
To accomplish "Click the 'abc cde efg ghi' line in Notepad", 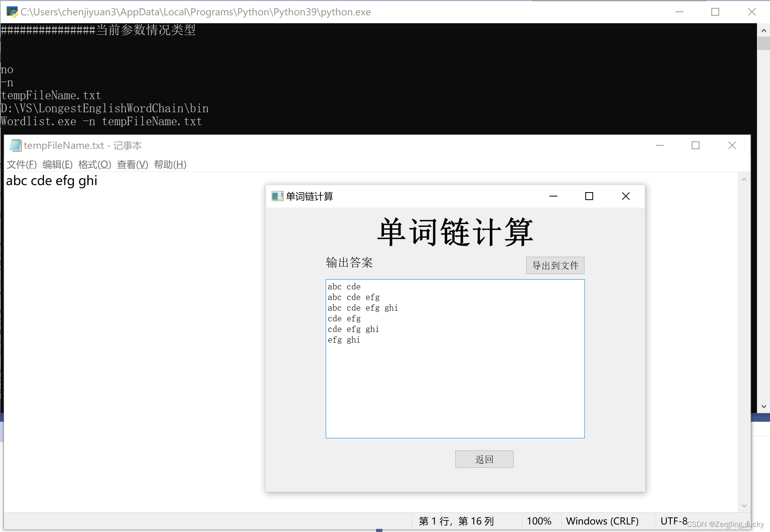I will click(52, 181).
